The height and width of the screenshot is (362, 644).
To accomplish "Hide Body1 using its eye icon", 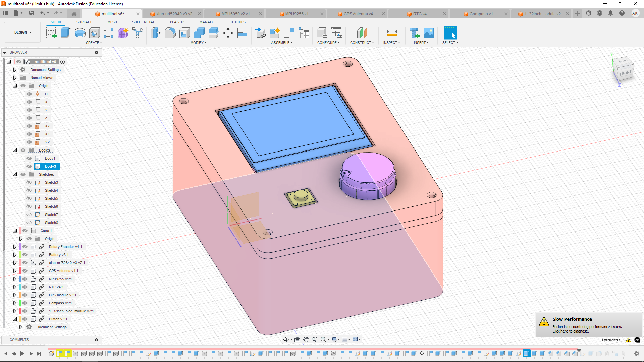I will point(29,158).
